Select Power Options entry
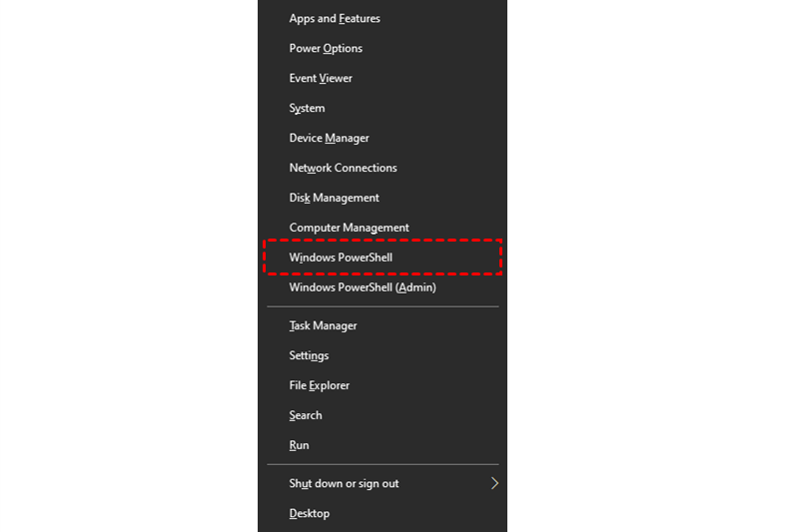The width and height of the screenshot is (786, 532). [326, 49]
